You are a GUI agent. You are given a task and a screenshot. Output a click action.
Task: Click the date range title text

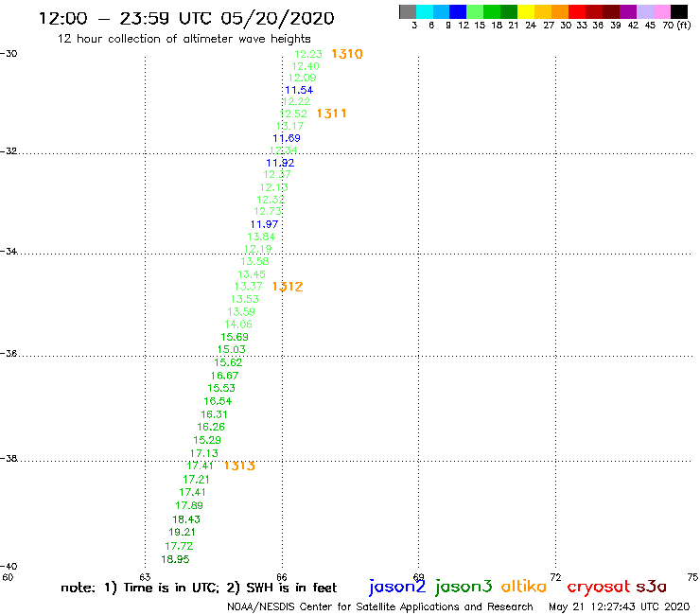(186, 19)
